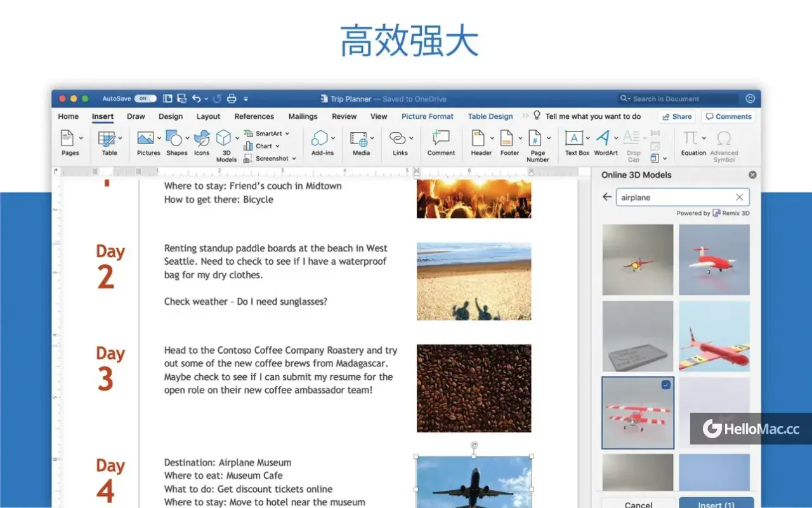Expand the Pages dropdown arrow

tap(81, 138)
